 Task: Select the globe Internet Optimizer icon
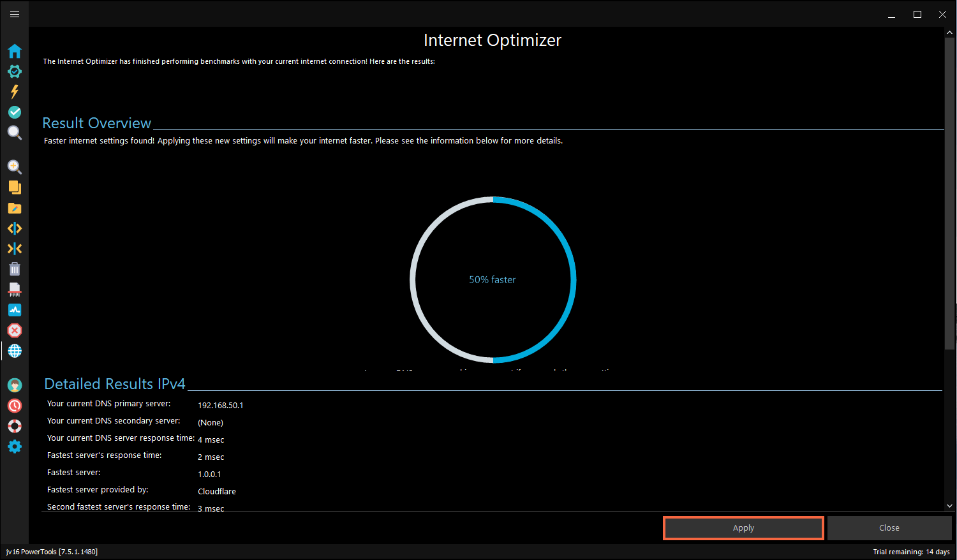[15, 351]
